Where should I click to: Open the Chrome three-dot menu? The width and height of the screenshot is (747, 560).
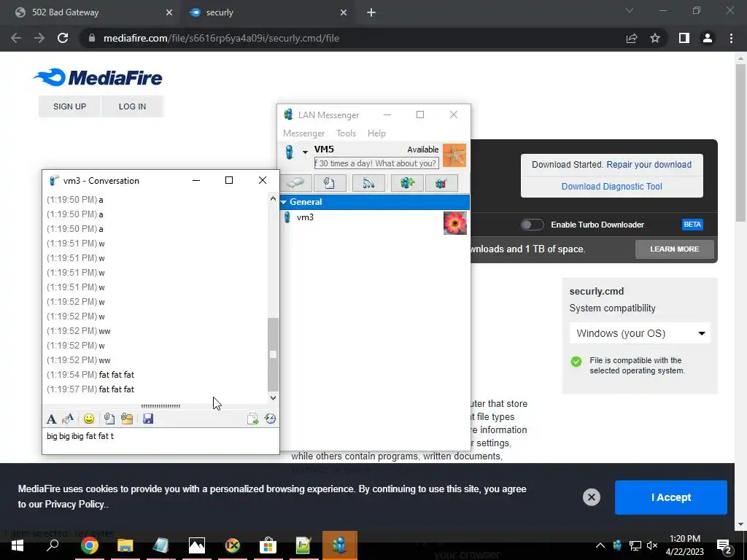coord(731,38)
